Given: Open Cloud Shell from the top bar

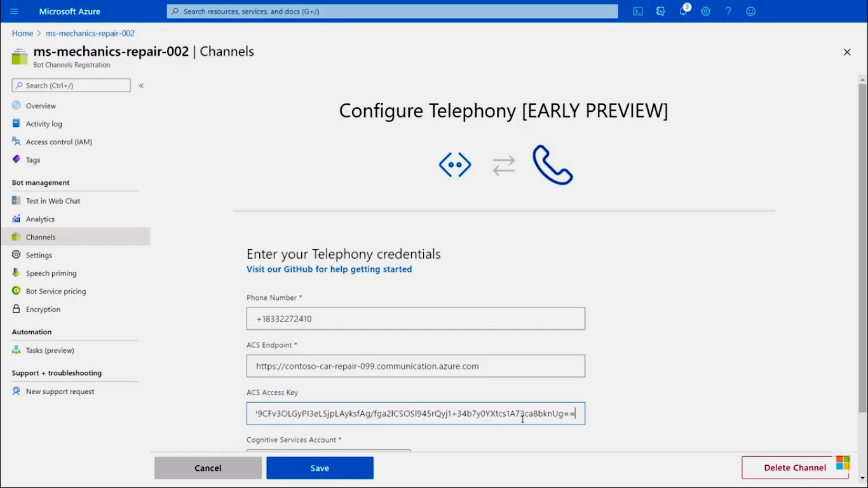Looking at the screenshot, I should pos(638,11).
